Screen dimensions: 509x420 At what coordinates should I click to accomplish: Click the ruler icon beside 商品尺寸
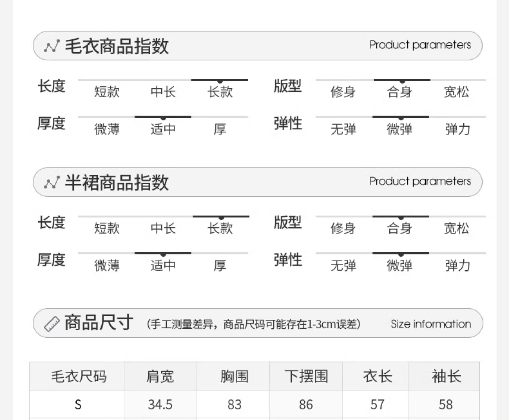point(52,324)
